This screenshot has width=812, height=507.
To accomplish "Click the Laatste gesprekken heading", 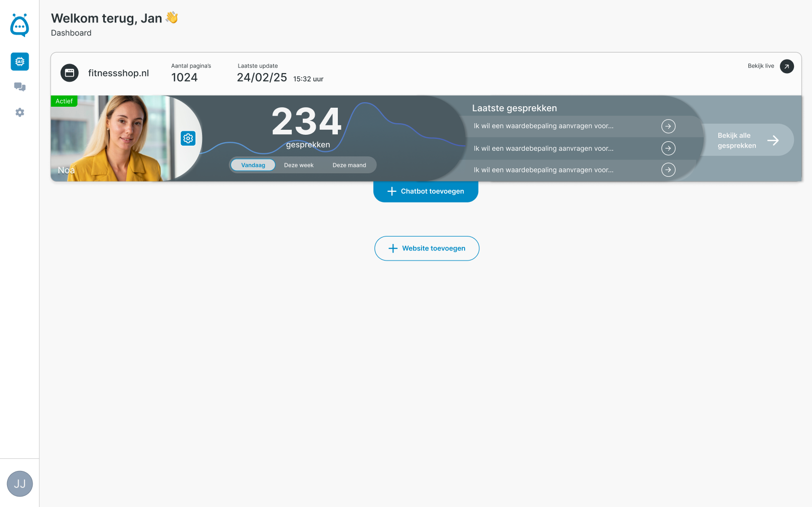I will [514, 108].
